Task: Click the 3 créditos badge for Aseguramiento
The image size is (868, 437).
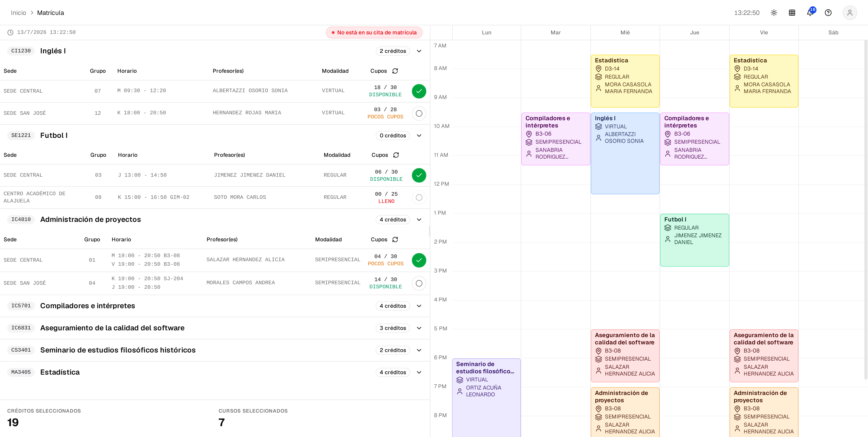Action: (393, 328)
